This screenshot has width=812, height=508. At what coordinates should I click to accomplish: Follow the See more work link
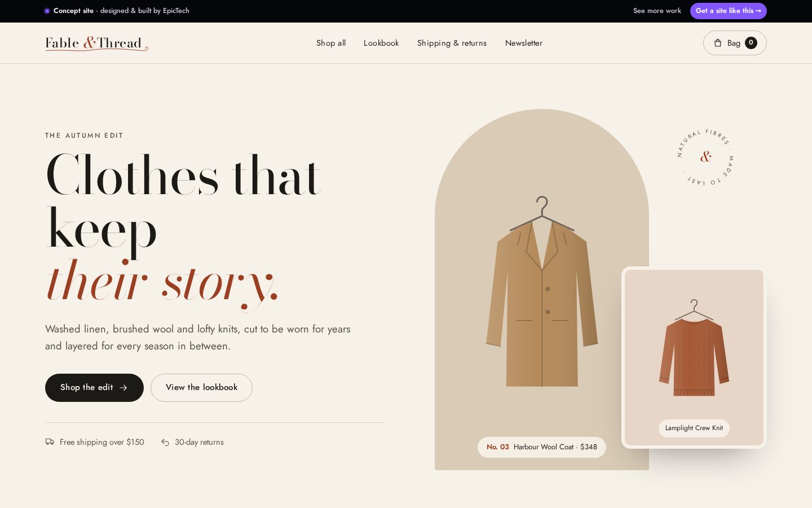coord(657,11)
